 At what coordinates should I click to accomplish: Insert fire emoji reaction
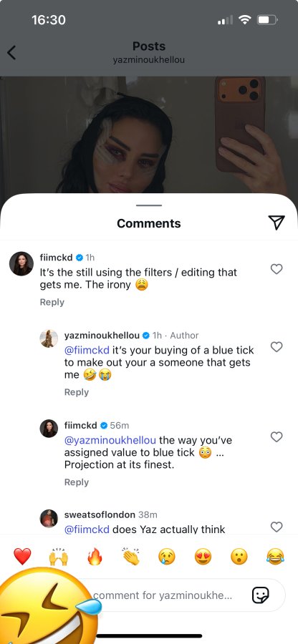coord(95,557)
